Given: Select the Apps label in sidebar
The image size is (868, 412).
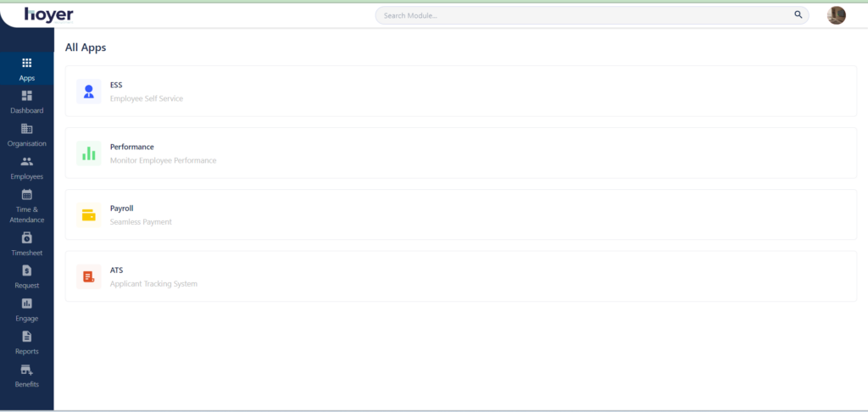Looking at the screenshot, I should point(26,78).
